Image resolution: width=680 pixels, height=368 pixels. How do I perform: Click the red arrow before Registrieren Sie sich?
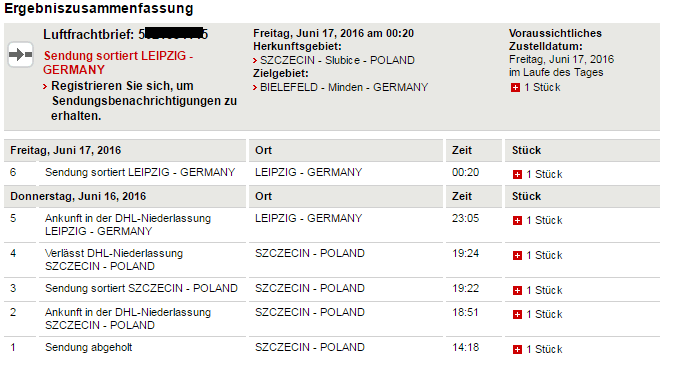[45, 87]
